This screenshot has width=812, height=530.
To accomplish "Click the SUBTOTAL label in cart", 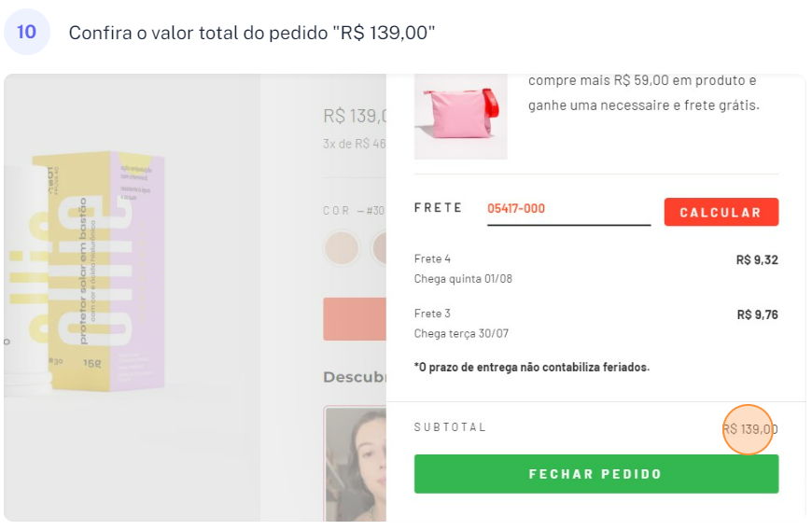I will click(450, 427).
